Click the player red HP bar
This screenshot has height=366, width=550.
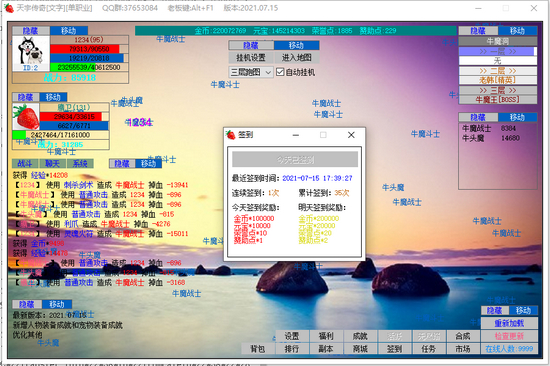85,49
